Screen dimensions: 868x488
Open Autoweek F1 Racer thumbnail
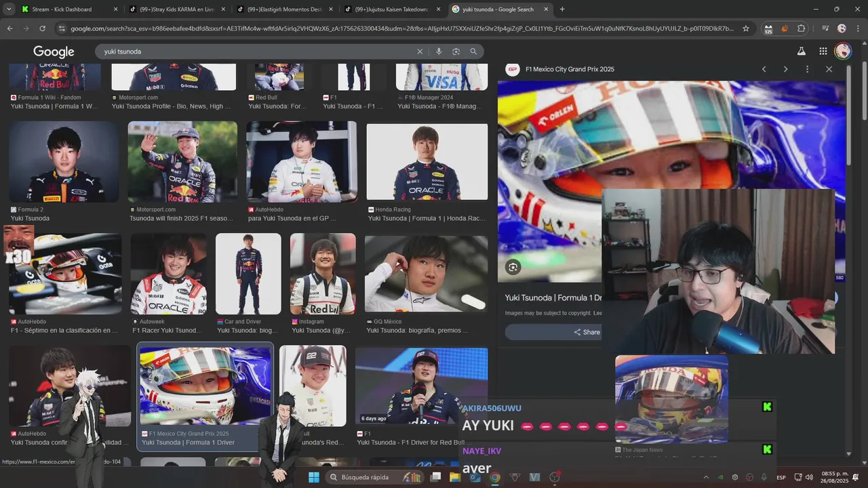point(169,274)
